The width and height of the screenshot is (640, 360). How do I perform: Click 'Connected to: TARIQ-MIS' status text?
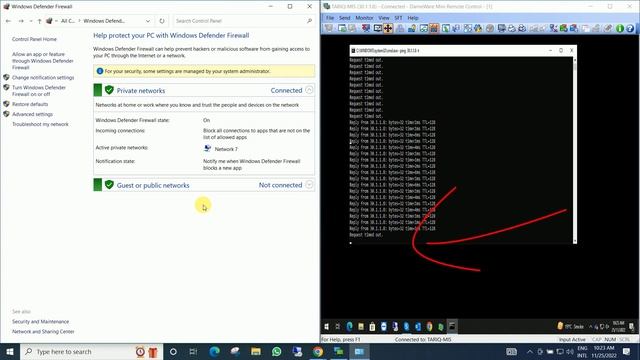coord(423,340)
